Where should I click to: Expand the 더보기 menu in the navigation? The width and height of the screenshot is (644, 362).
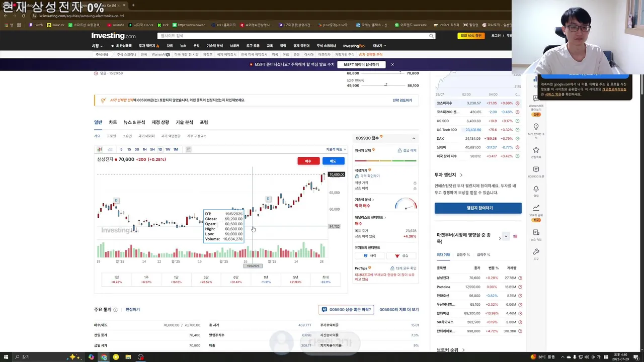tap(379, 46)
